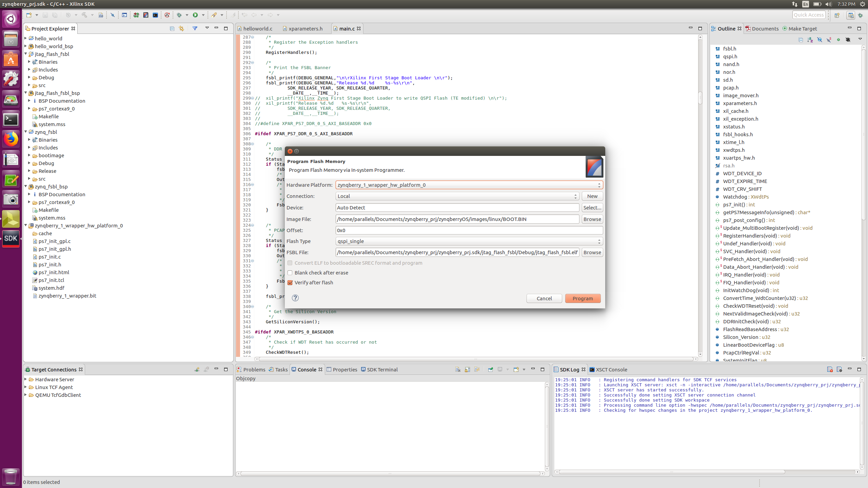Viewport: 868px width, 488px height.
Task: Click the Offset input field value 0x0
Action: pos(468,230)
